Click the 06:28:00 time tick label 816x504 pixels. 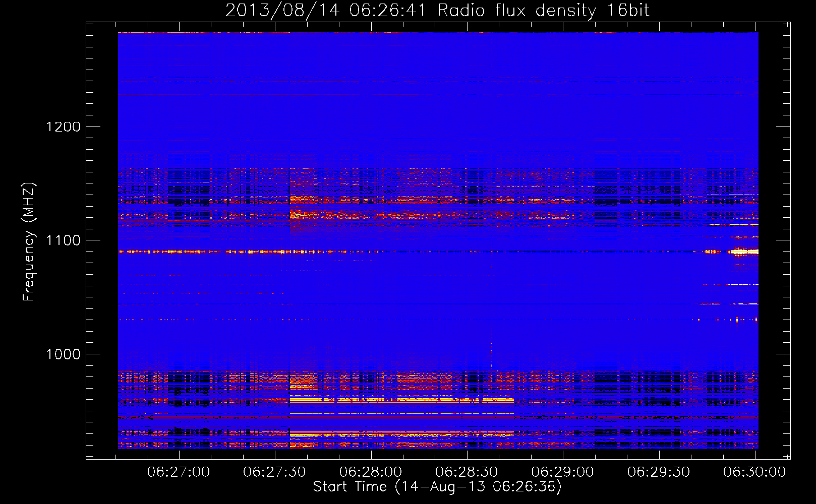point(371,472)
